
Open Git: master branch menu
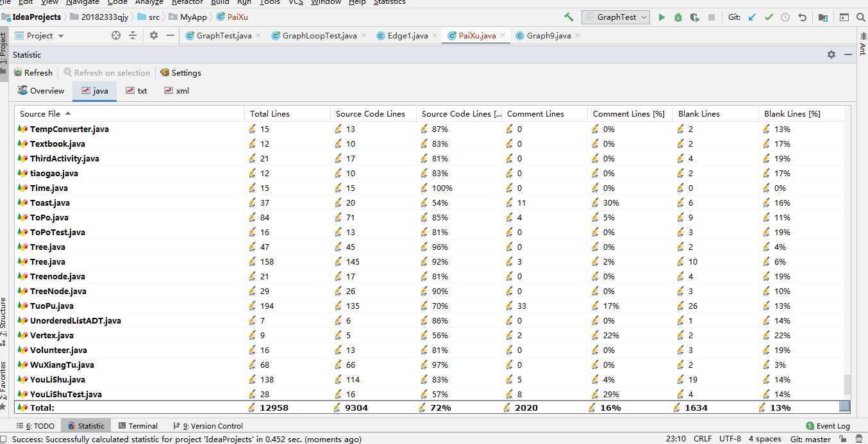pos(810,439)
